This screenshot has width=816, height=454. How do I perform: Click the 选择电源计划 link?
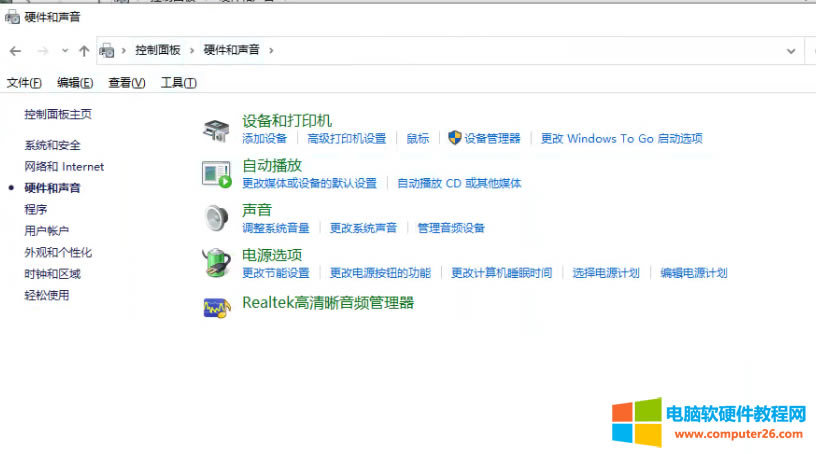pos(606,273)
